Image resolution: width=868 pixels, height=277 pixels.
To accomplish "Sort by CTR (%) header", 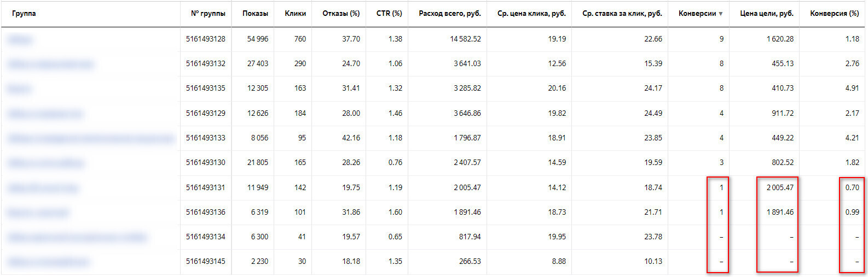I will pyautogui.click(x=389, y=13).
